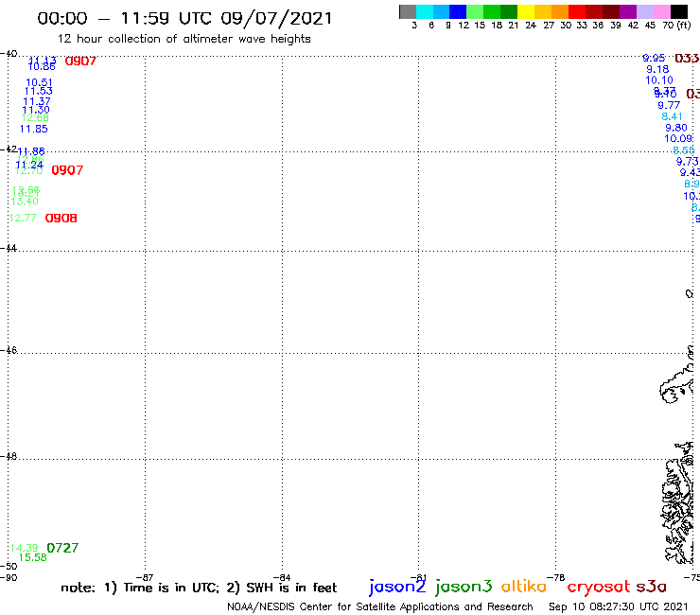
Task: Click the wave height value '10.09'
Action: (678, 139)
